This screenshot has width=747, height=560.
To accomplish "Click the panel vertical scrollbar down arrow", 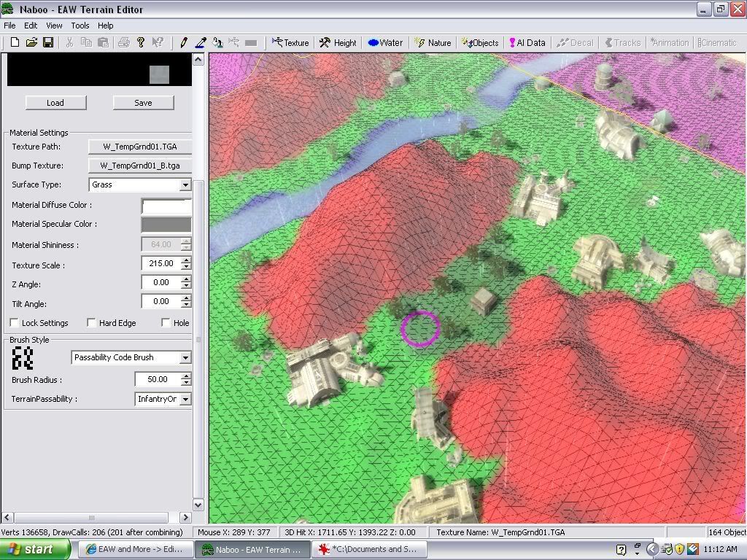I will (198, 505).
